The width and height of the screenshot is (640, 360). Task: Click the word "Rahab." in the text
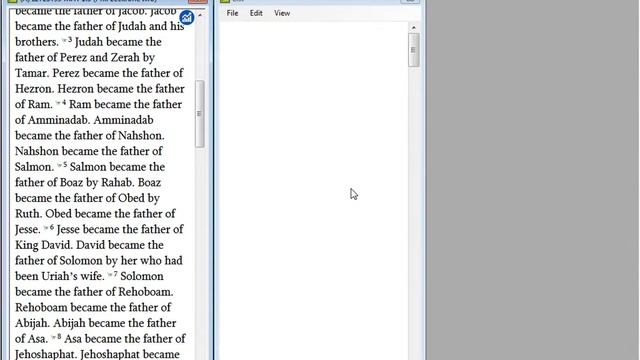119,182
